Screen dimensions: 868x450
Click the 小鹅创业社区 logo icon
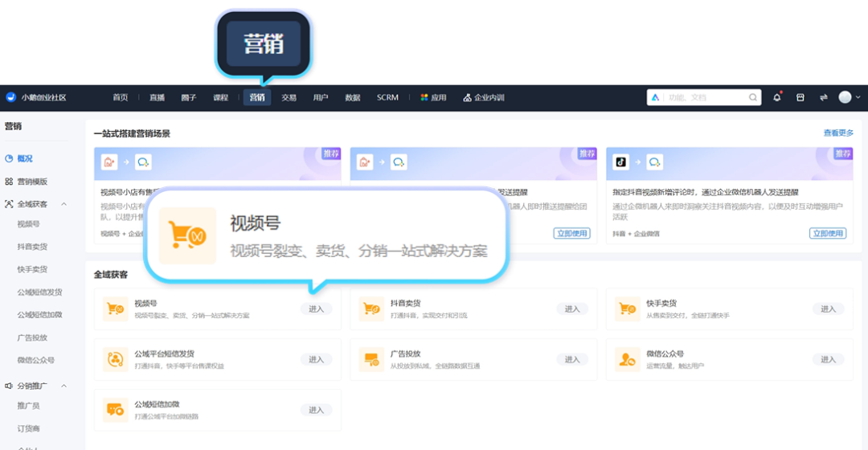[x=10, y=97]
